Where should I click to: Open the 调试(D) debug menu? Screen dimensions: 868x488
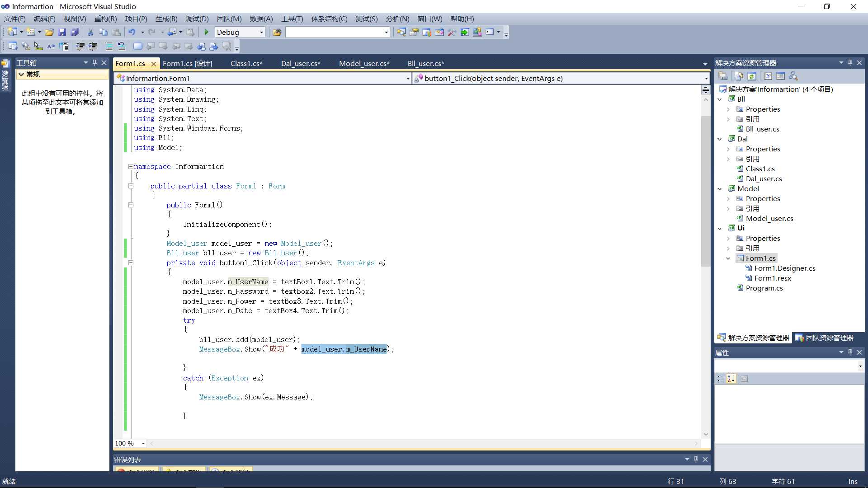[x=197, y=19]
